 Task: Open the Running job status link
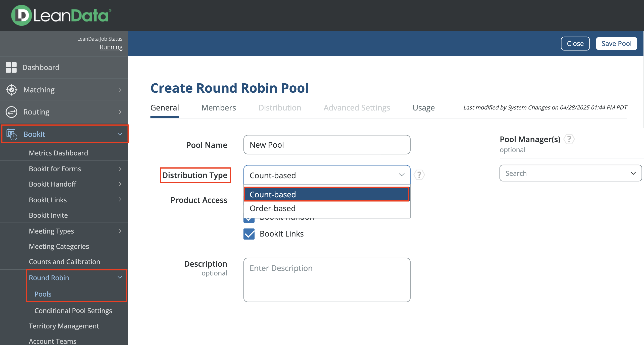pyautogui.click(x=111, y=47)
